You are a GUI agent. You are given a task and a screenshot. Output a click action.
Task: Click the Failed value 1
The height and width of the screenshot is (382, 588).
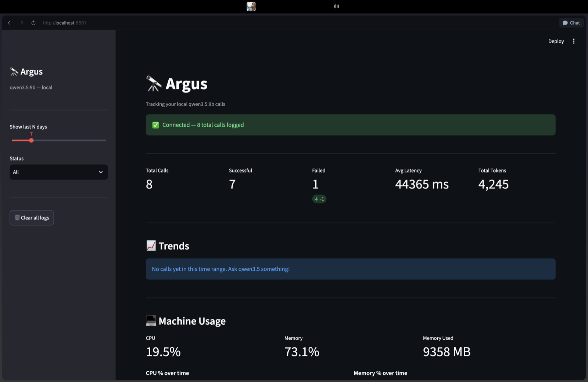(x=315, y=184)
